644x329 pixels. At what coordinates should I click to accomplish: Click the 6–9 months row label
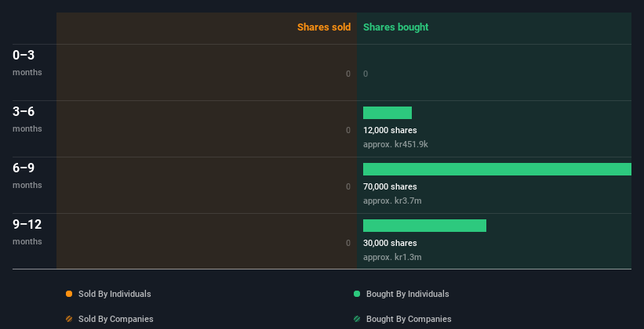pyautogui.click(x=27, y=175)
